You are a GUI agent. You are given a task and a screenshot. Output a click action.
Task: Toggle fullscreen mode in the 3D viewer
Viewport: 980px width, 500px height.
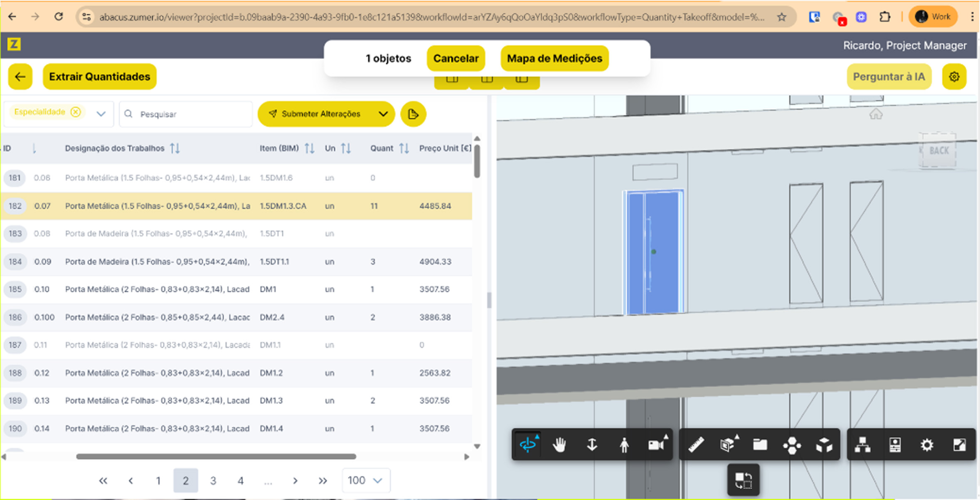pyautogui.click(x=959, y=444)
